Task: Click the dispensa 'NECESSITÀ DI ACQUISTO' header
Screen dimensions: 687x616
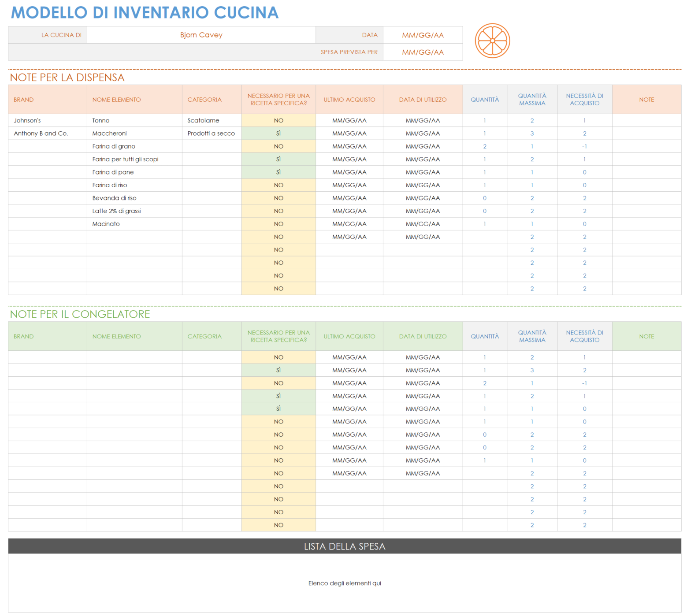Action: [x=584, y=100]
